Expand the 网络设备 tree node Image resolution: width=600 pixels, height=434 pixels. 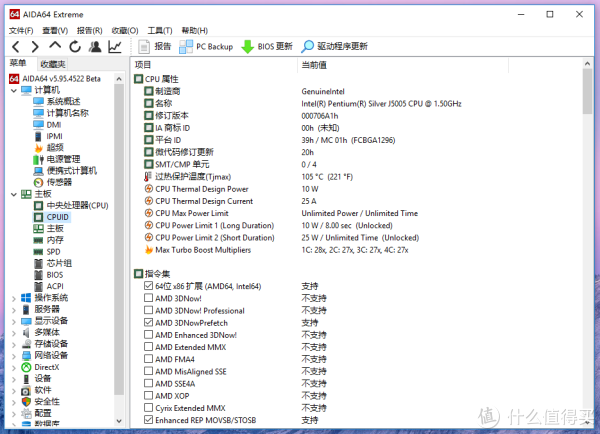14,356
